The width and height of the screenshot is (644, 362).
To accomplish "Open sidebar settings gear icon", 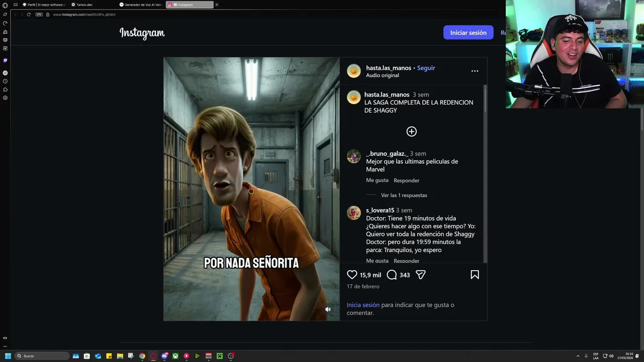I will click(5, 98).
